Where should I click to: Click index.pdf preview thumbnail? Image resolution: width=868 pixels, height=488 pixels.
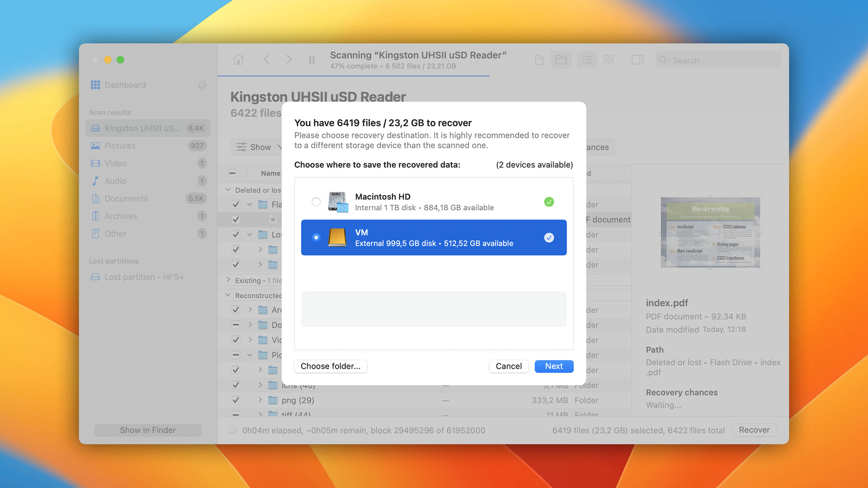coord(710,232)
